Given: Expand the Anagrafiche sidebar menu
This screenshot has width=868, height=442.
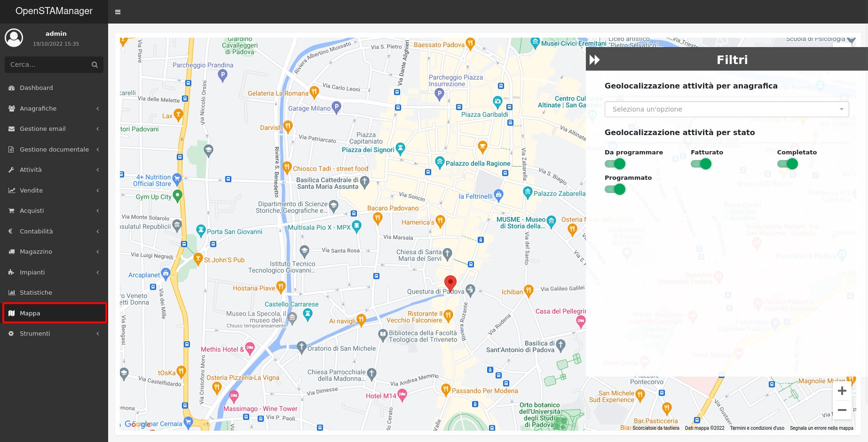Looking at the screenshot, I should point(54,108).
